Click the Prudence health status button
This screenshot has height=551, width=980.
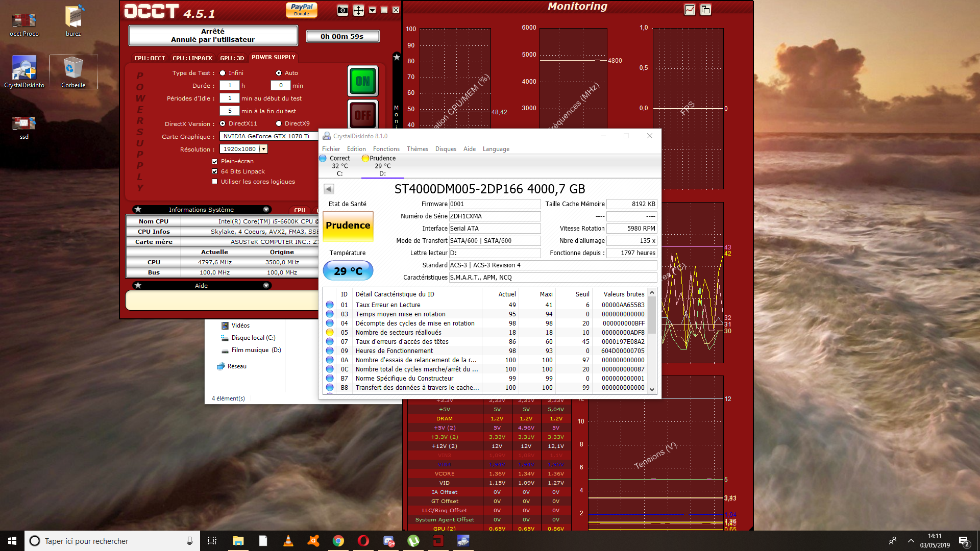348,226
